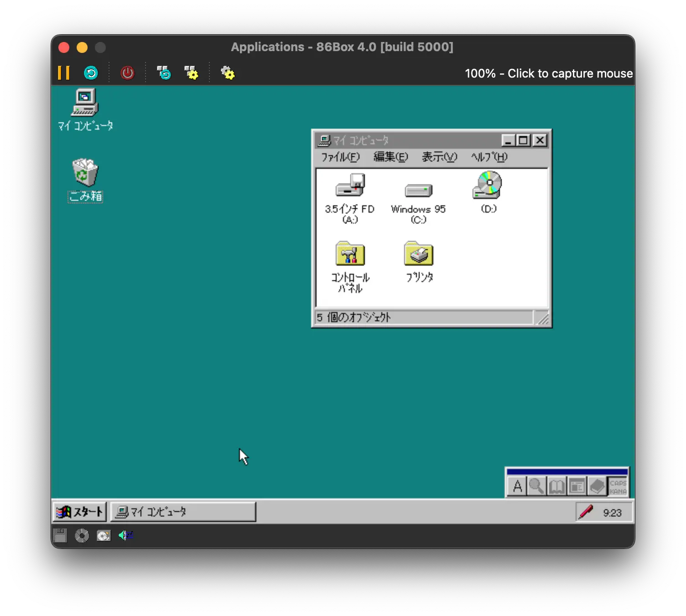Click the My Computer window resize grip

coord(542,318)
